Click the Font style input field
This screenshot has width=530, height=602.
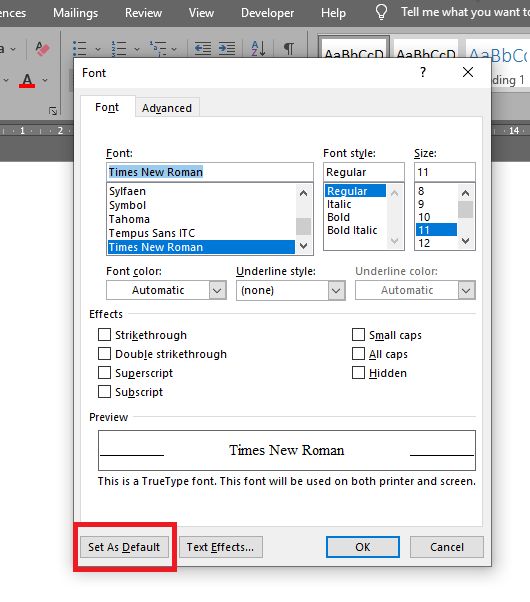pos(364,172)
